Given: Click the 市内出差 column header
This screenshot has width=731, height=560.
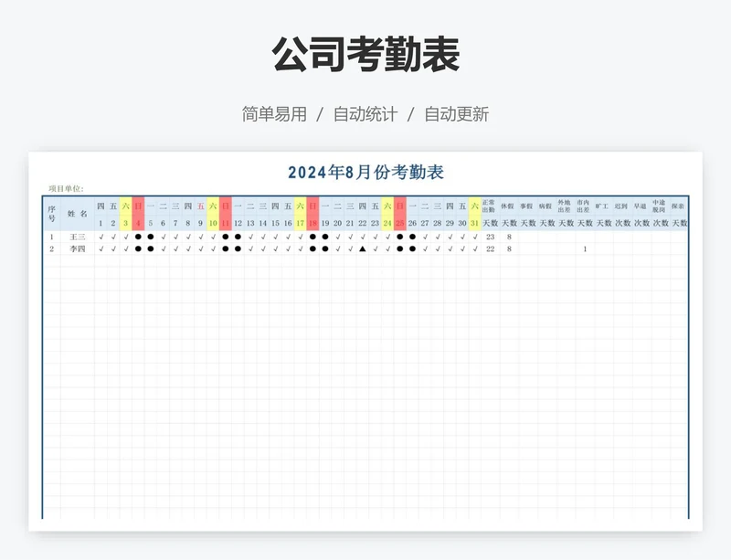Looking at the screenshot, I should click(x=583, y=206).
